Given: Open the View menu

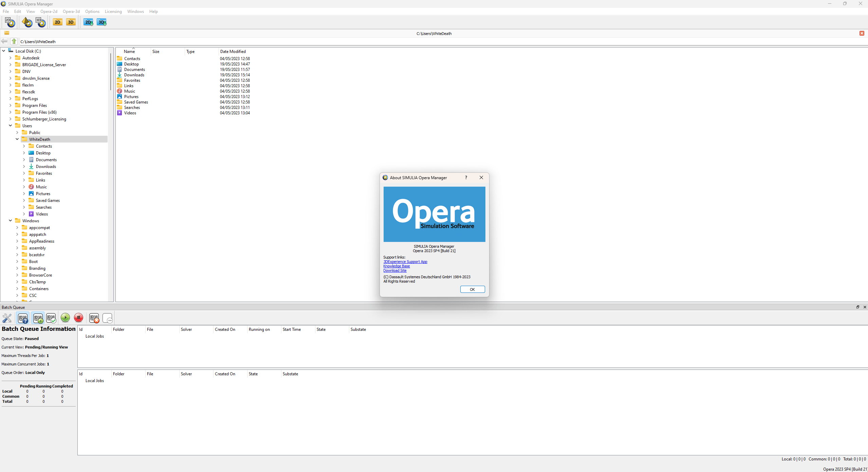Looking at the screenshot, I should pos(31,12).
